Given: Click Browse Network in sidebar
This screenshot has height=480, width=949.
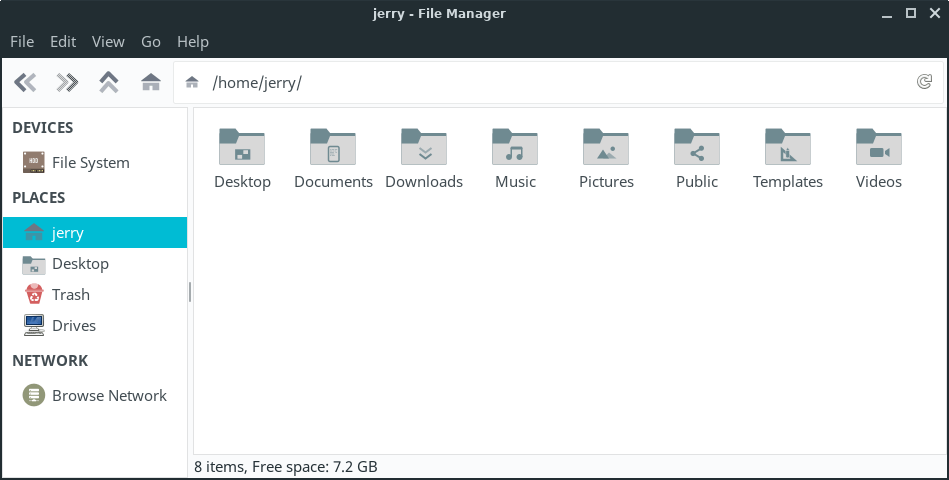Looking at the screenshot, I should coord(109,396).
